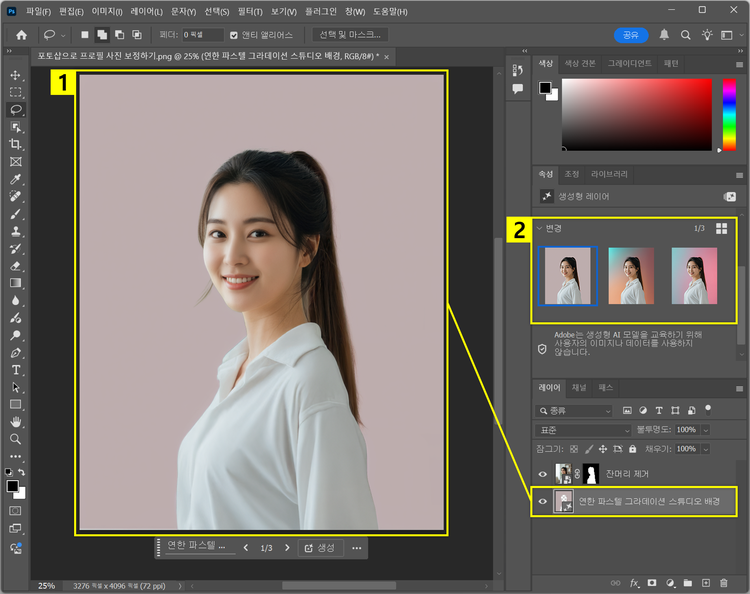Click the Zoom tool in the toolbar
Image resolution: width=750 pixels, height=594 pixels.
click(15, 439)
